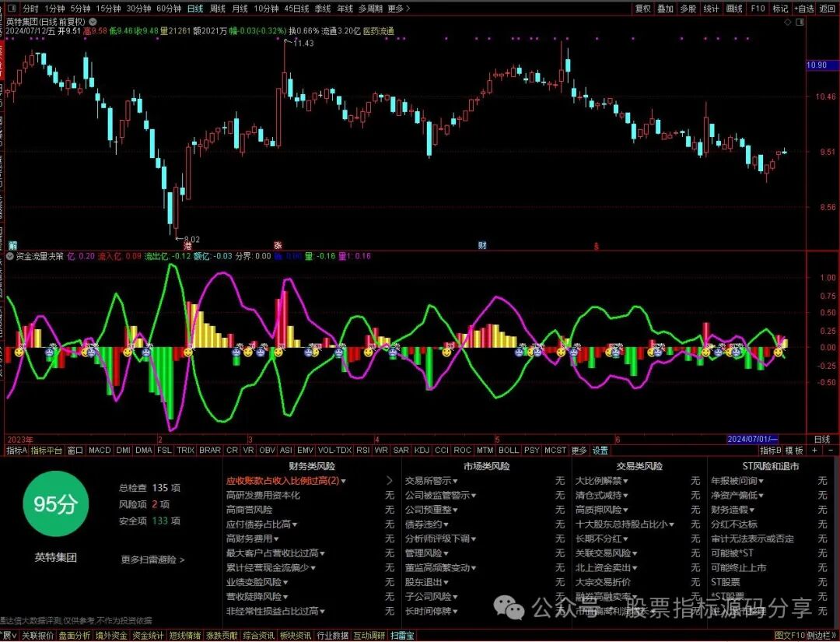Toggle 复权 price adjustment mode
840x642 pixels.
click(643, 9)
